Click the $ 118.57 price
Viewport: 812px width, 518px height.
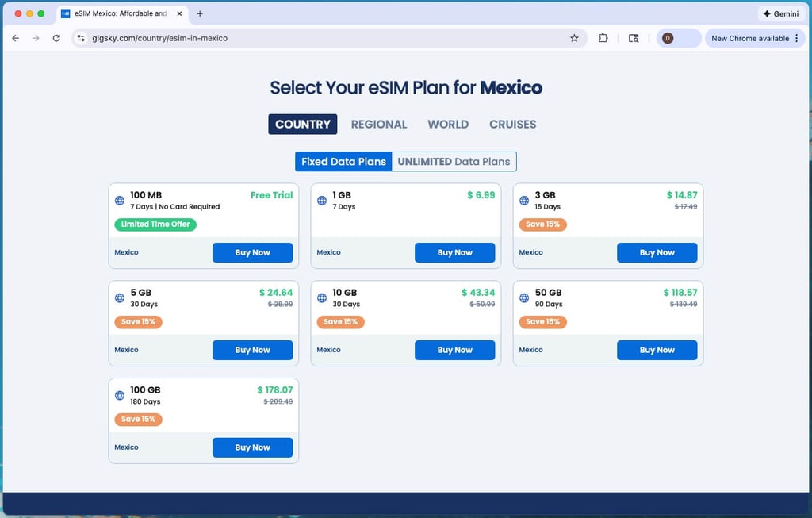coord(680,293)
